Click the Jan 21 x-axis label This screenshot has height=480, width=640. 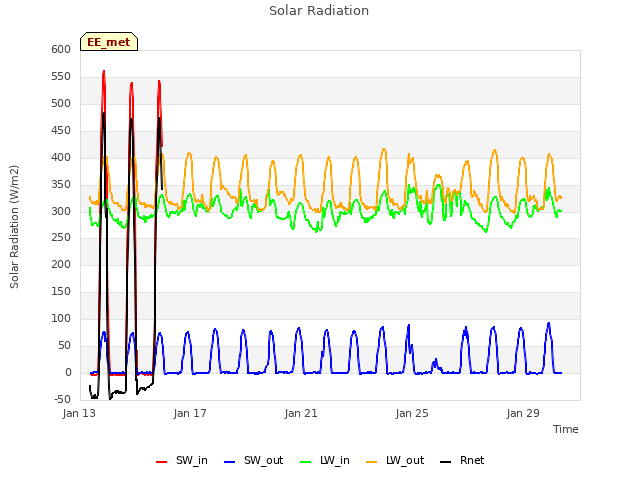tap(301, 413)
